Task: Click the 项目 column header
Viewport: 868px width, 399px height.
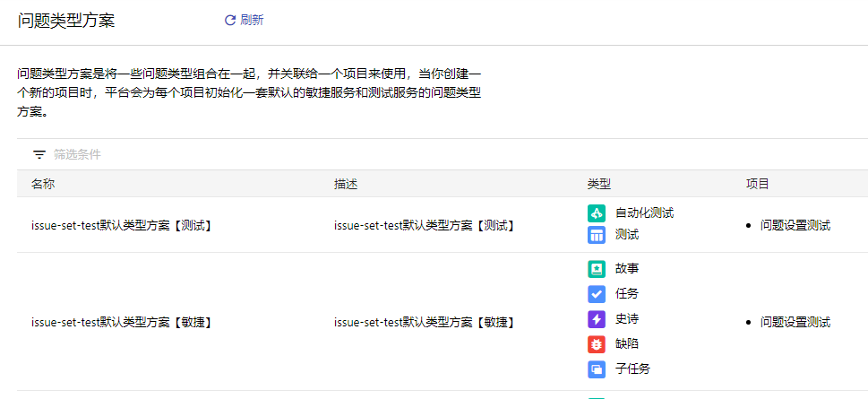Action: click(x=758, y=184)
